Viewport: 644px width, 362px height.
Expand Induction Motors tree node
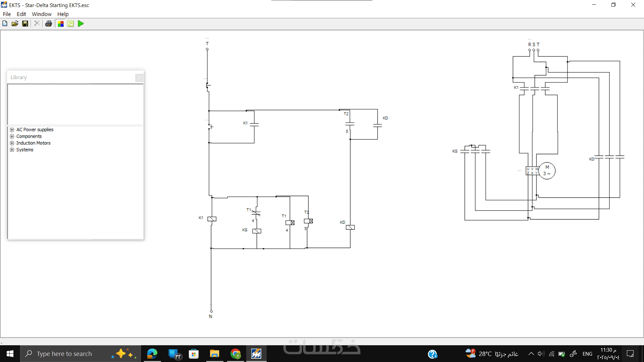(x=12, y=143)
